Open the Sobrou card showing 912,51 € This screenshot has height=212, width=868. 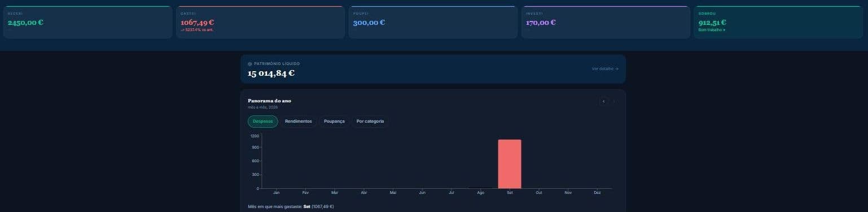(x=778, y=22)
